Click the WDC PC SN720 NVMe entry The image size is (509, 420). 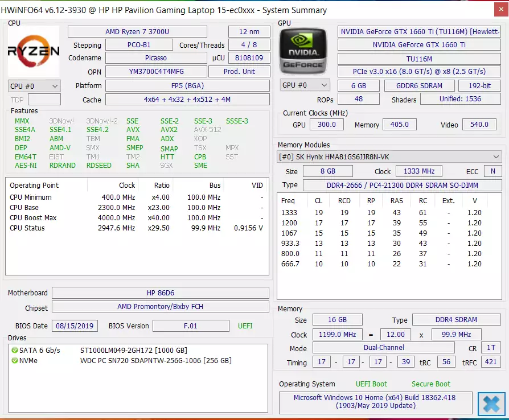point(156,361)
